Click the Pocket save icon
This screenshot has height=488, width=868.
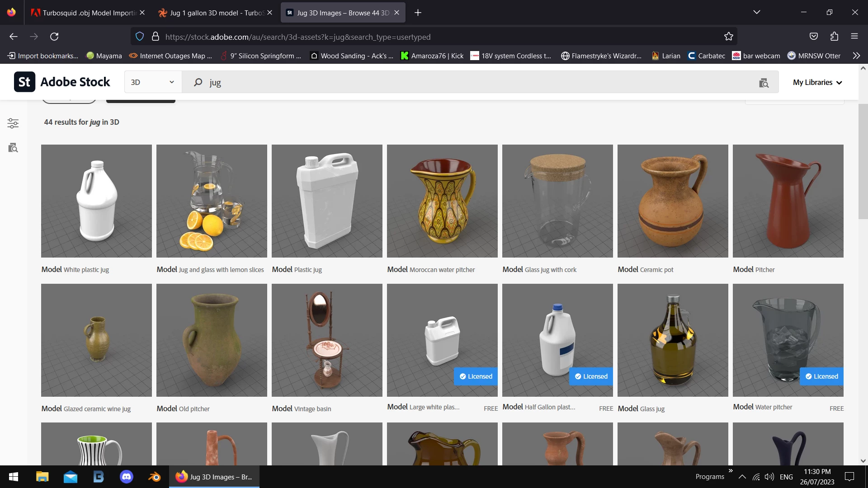pos(813,37)
